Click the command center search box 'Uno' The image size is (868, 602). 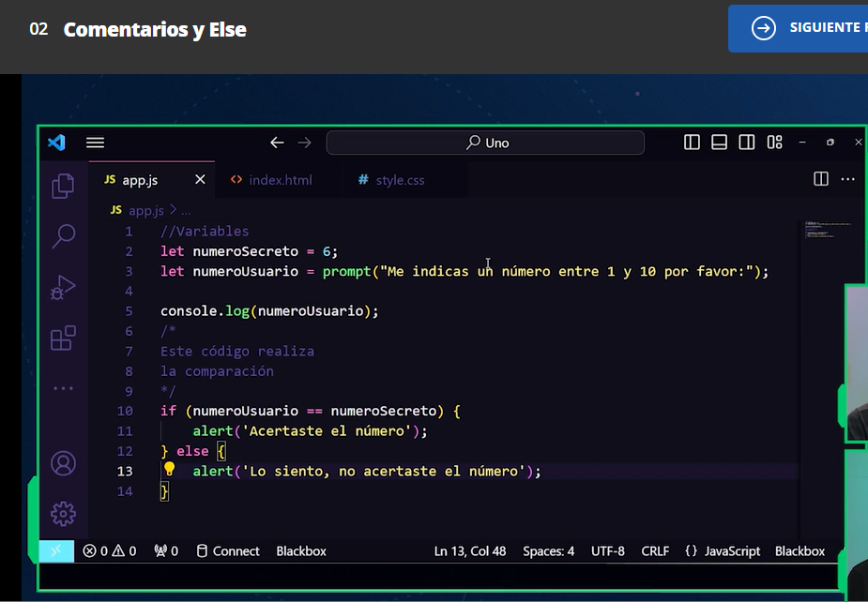[485, 143]
